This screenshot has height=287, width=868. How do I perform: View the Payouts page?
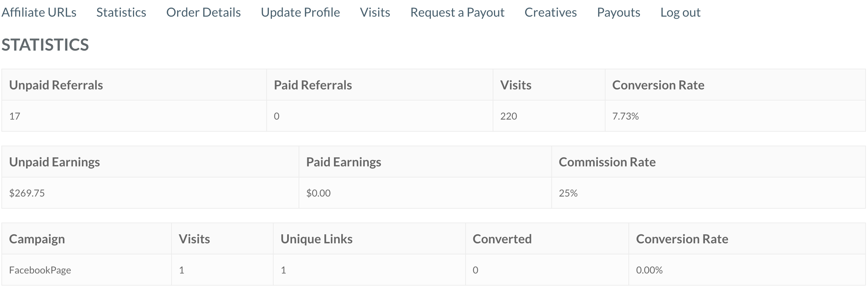(x=619, y=12)
